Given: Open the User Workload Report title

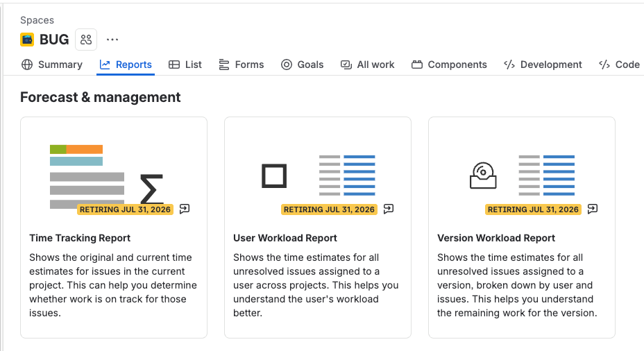Looking at the screenshot, I should point(285,238).
